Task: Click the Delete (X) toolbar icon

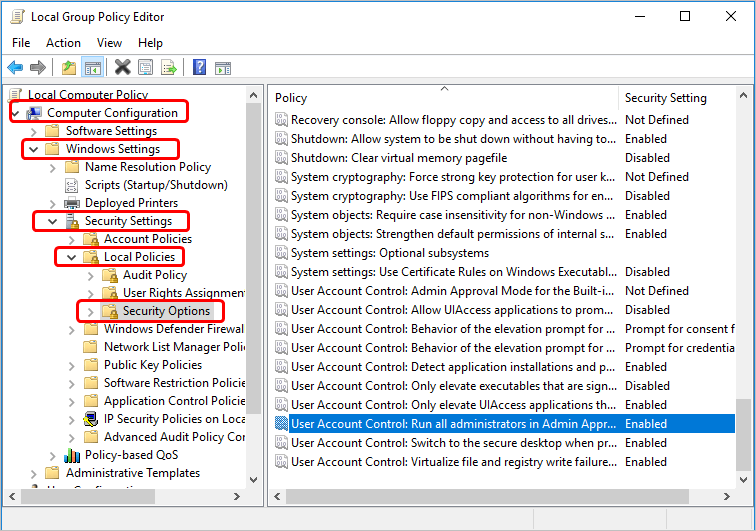Action: tap(122, 67)
